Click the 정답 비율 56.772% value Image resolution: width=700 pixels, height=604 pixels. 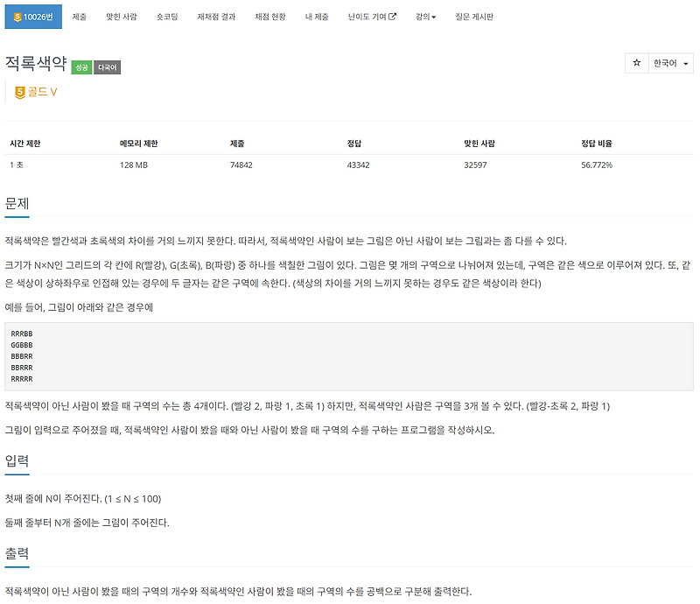point(595,163)
